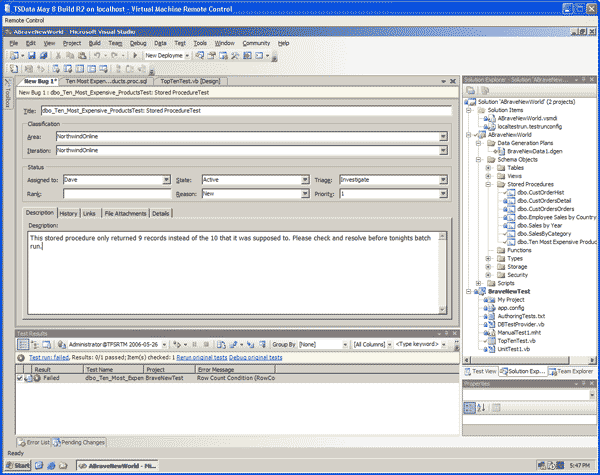Open the All Columns dropdown
The width and height of the screenshot is (600, 475).
[x=390, y=344]
